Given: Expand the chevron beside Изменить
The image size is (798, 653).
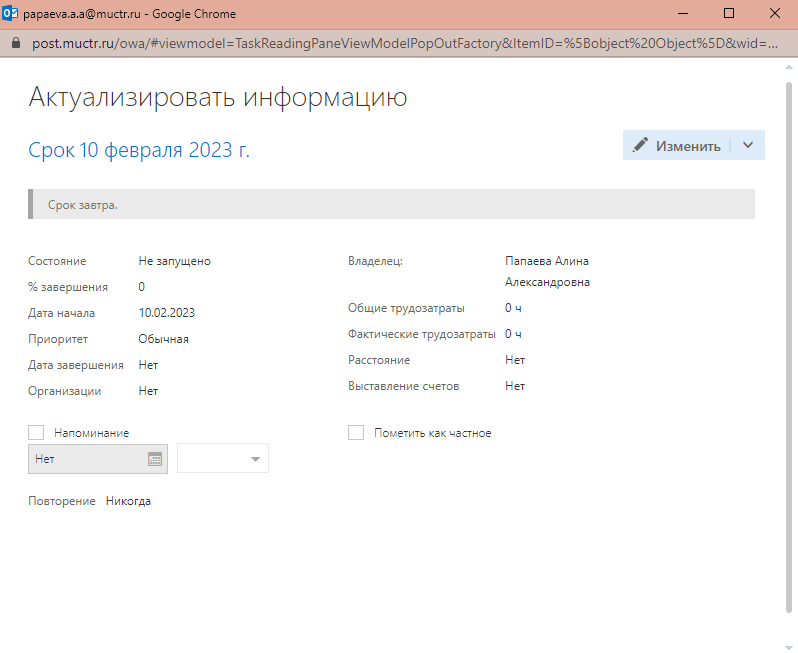Looking at the screenshot, I should [x=748, y=145].
